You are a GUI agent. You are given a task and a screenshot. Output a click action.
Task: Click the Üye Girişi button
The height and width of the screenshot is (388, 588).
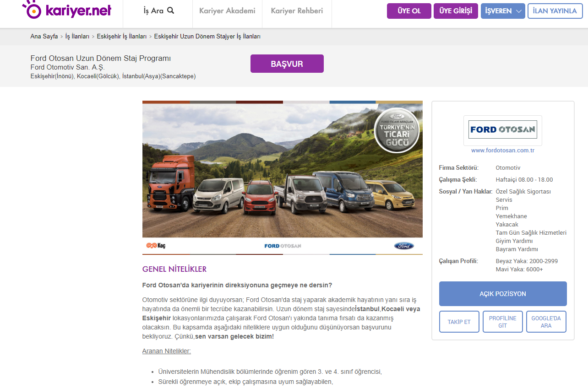click(x=456, y=11)
